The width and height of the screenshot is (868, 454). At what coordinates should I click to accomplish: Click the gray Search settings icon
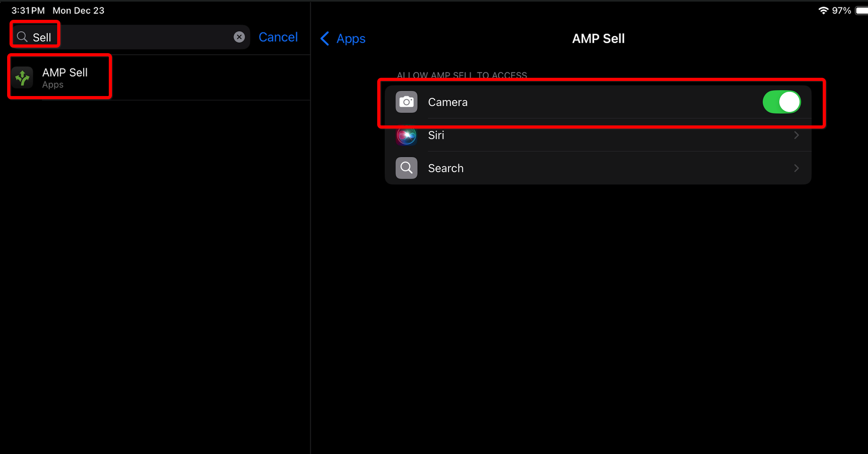pos(406,168)
